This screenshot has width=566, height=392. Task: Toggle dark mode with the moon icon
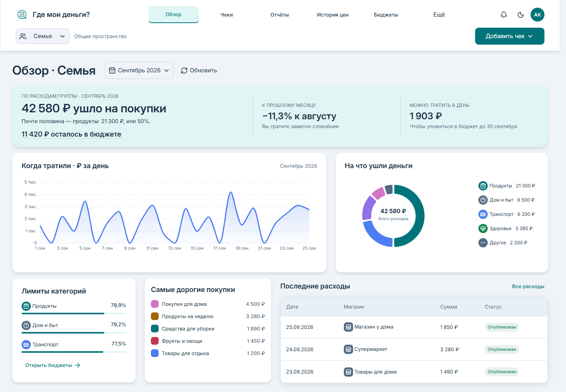pyautogui.click(x=521, y=15)
